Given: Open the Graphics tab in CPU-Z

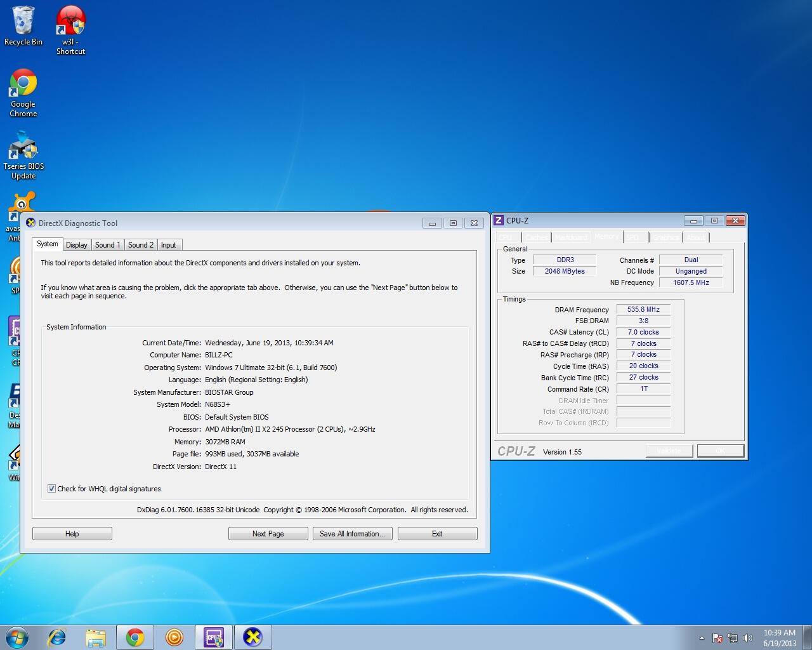Looking at the screenshot, I should click(666, 237).
